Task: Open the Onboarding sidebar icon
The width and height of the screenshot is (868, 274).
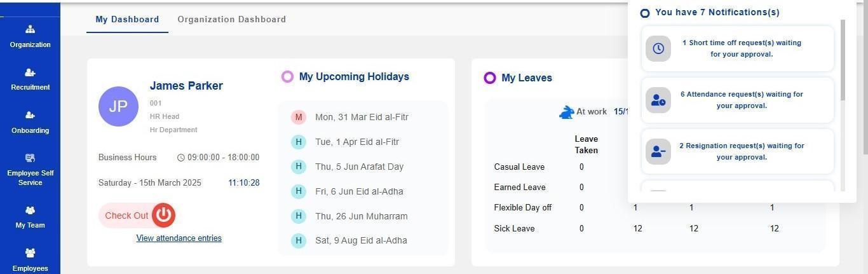Action: coord(30,115)
